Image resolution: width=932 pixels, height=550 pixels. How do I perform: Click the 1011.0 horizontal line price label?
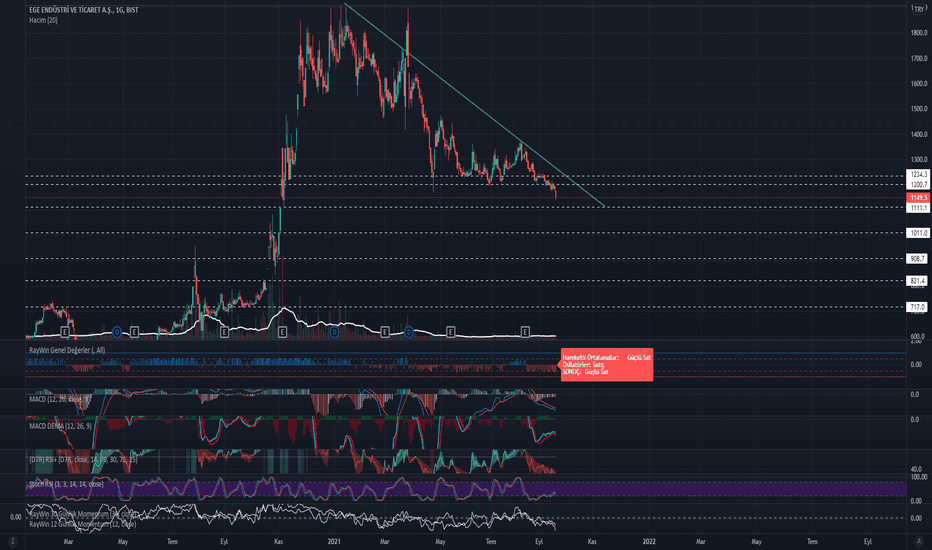click(918, 233)
